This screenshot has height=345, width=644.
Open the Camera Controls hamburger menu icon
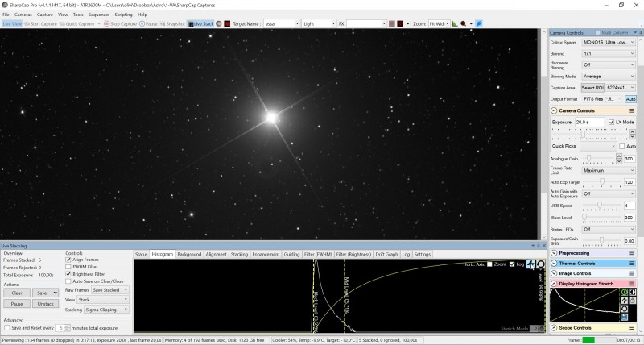631,111
